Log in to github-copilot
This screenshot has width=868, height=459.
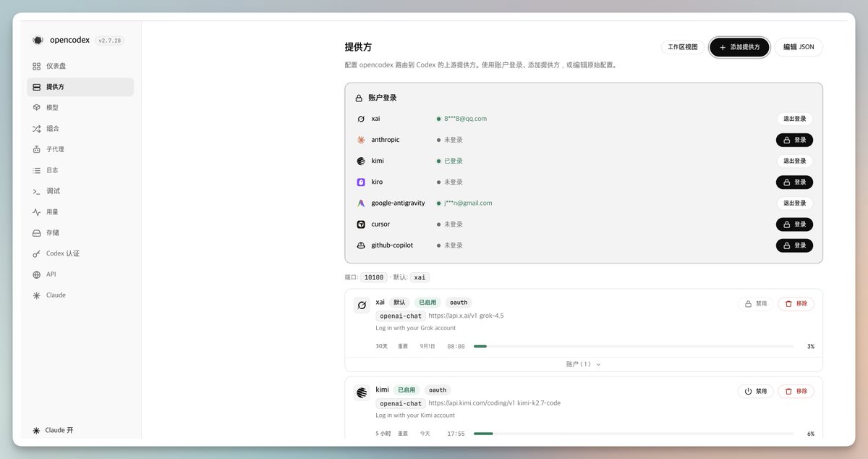(794, 245)
